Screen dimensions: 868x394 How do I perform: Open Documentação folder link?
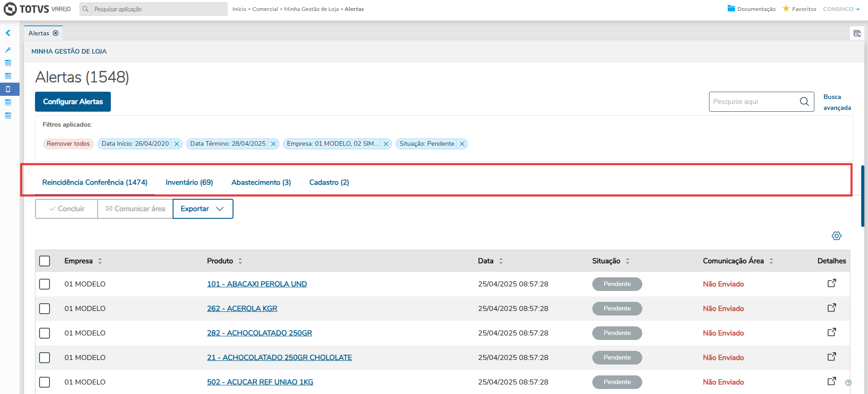[x=751, y=9]
